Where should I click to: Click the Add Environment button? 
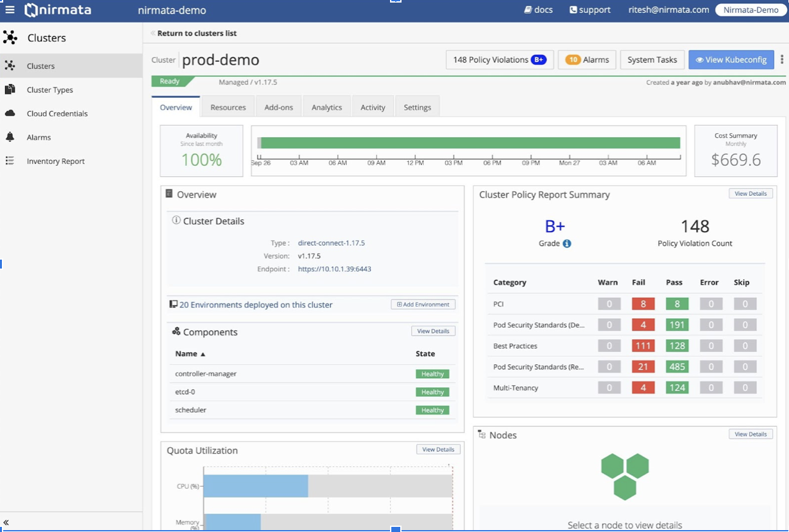click(423, 305)
